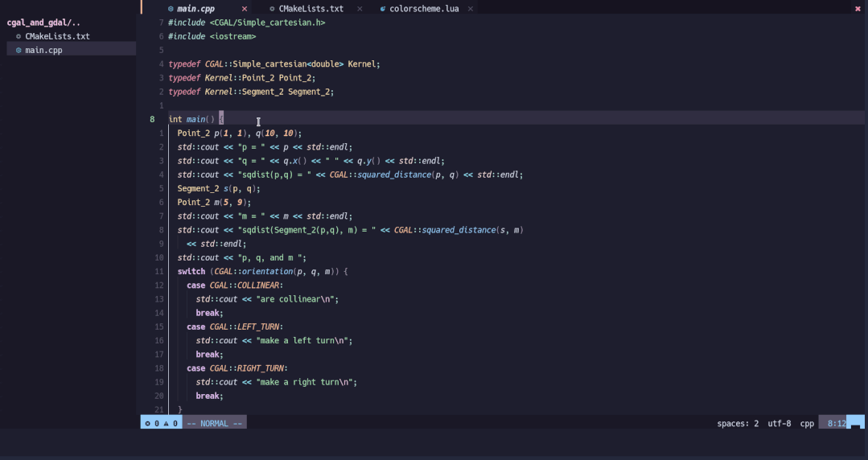Switch to the main.cpp tab

pos(196,9)
